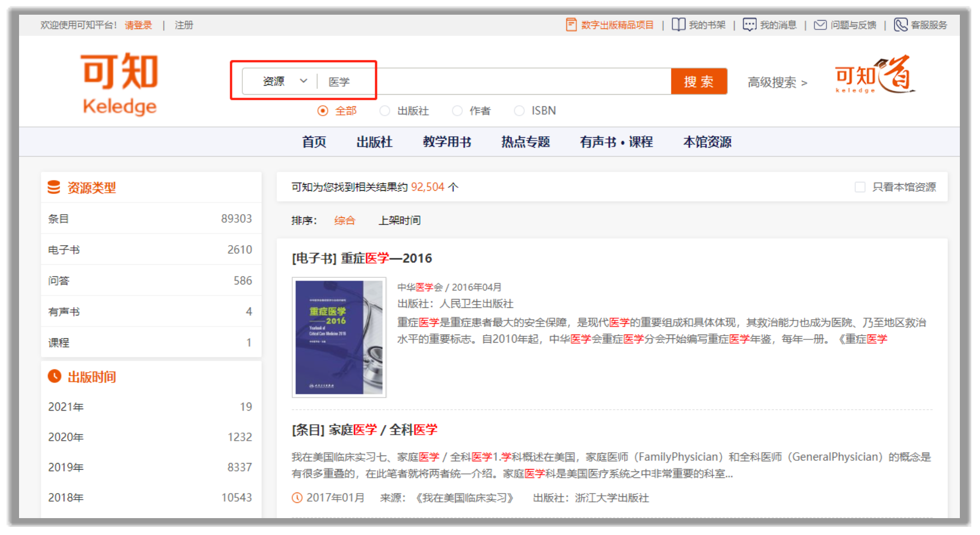Click the 可知者 keledge logo on right

tap(875, 75)
